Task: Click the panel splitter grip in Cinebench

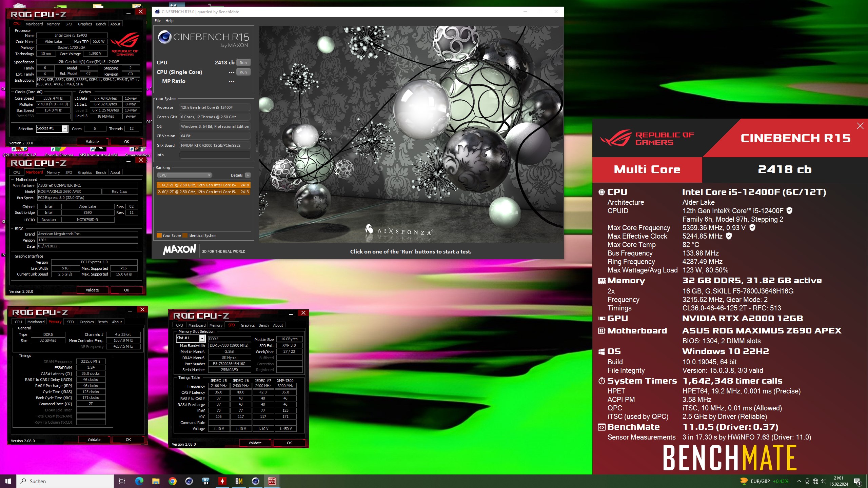Action: click(257, 141)
